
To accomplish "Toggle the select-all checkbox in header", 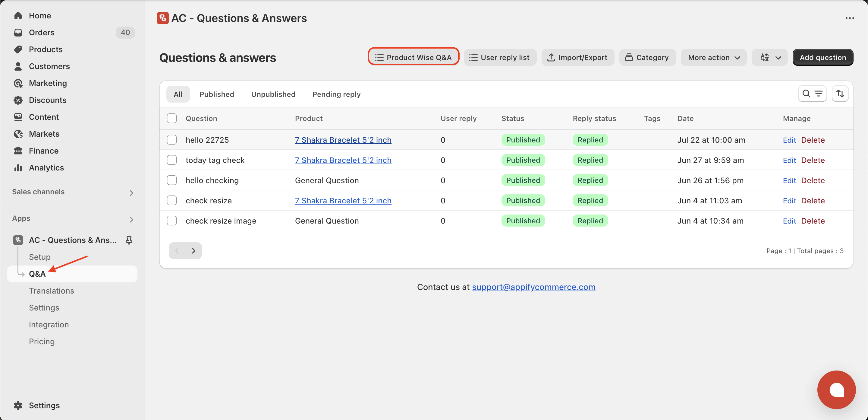I will tap(172, 118).
